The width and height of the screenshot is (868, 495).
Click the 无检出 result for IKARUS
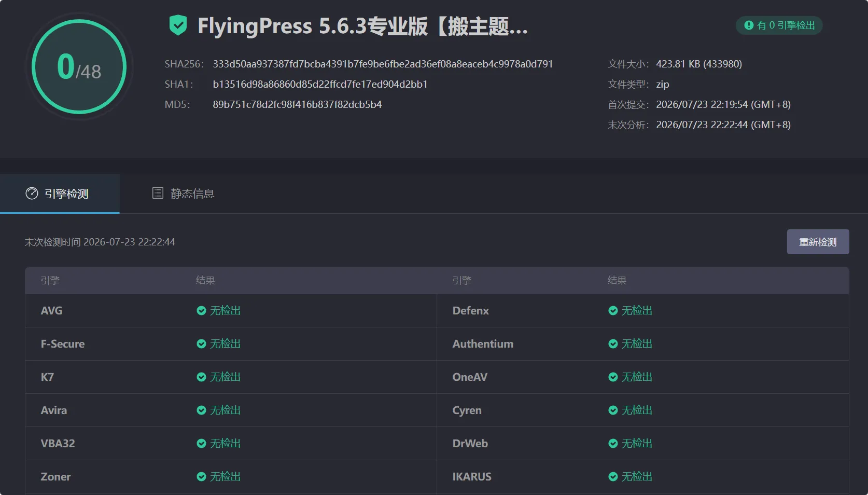click(x=637, y=477)
